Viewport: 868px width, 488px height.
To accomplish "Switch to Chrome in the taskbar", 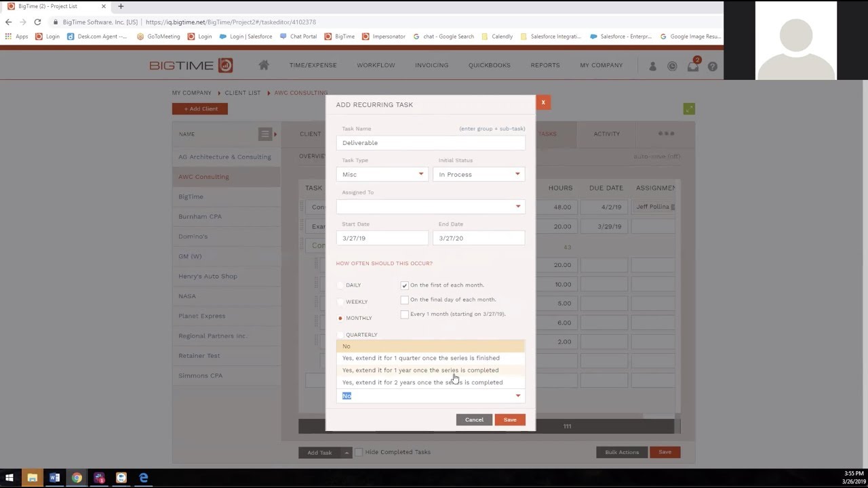I will pyautogui.click(x=77, y=478).
